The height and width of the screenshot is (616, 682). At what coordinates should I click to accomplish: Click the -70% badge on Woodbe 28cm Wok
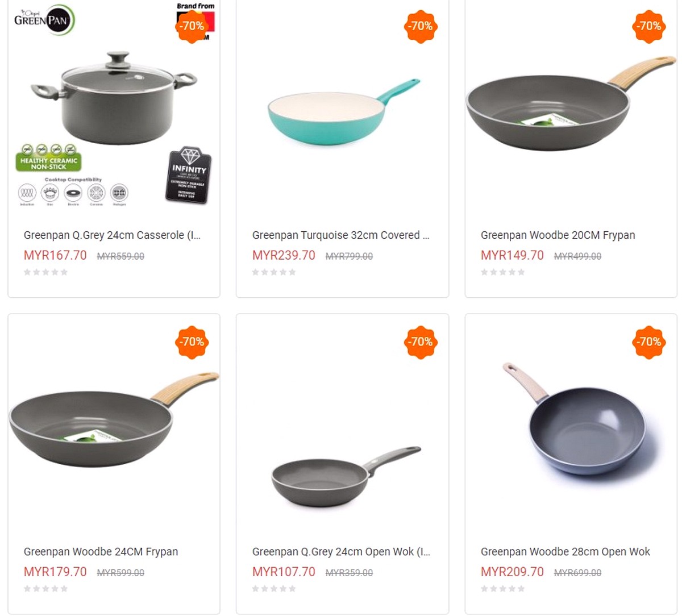(x=648, y=342)
